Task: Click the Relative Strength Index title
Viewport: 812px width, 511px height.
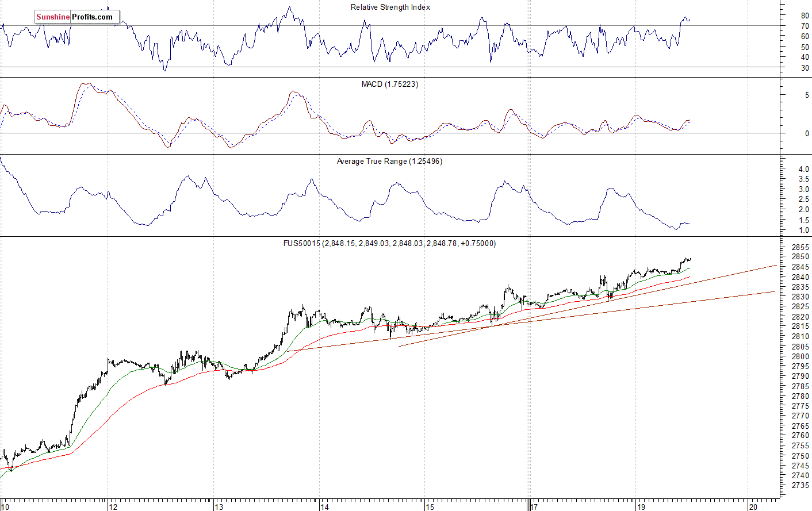Action: click(x=390, y=7)
